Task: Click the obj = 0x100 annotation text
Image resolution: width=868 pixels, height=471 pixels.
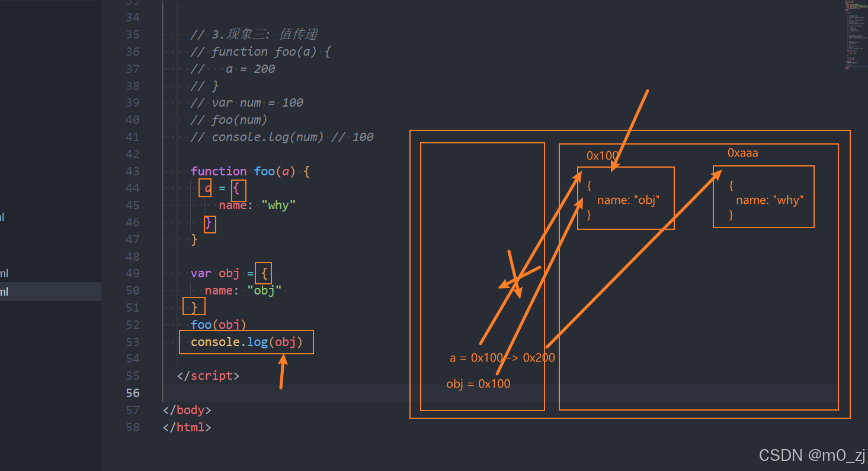Action: (478, 384)
